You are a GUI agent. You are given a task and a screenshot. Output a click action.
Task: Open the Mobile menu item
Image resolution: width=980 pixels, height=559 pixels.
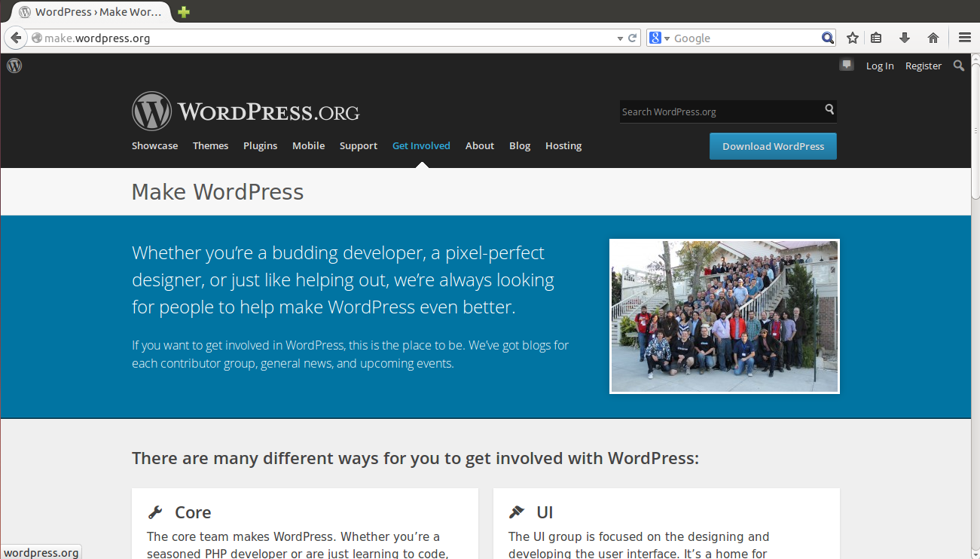(309, 145)
